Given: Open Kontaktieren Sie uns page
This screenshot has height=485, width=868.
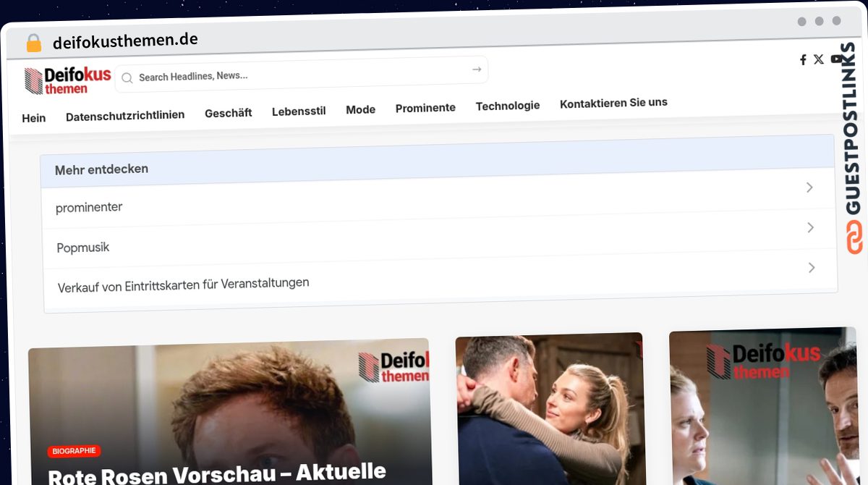Looking at the screenshot, I should pyautogui.click(x=613, y=103).
